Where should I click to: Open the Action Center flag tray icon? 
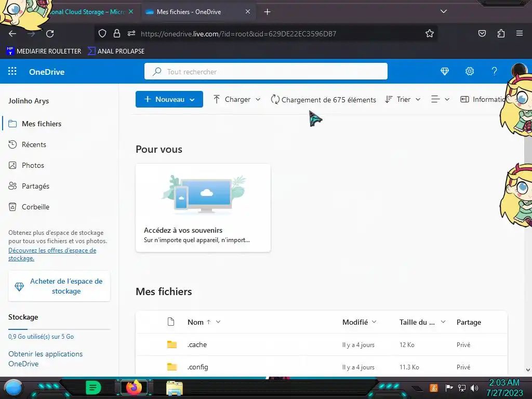[x=449, y=388]
